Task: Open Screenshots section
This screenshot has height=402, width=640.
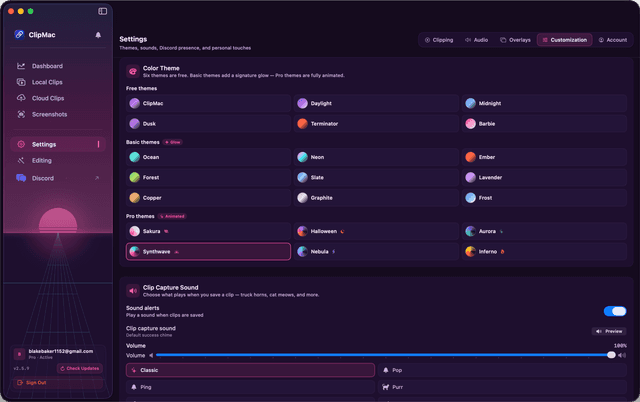Action: 58,114
